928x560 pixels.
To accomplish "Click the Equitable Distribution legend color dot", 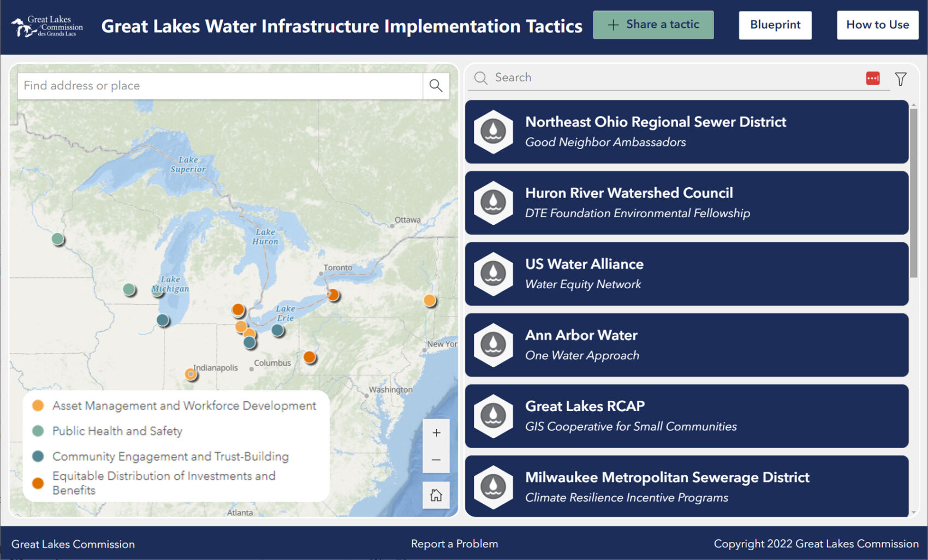I will [x=38, y=483].
